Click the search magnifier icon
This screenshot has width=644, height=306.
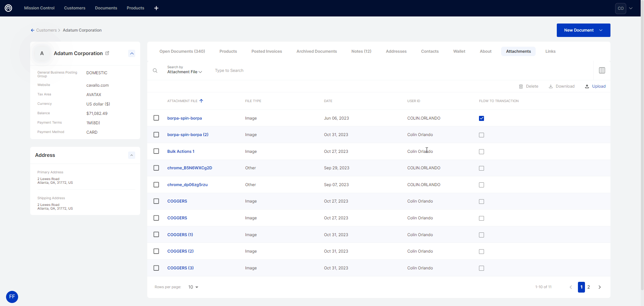coord(155,71)
